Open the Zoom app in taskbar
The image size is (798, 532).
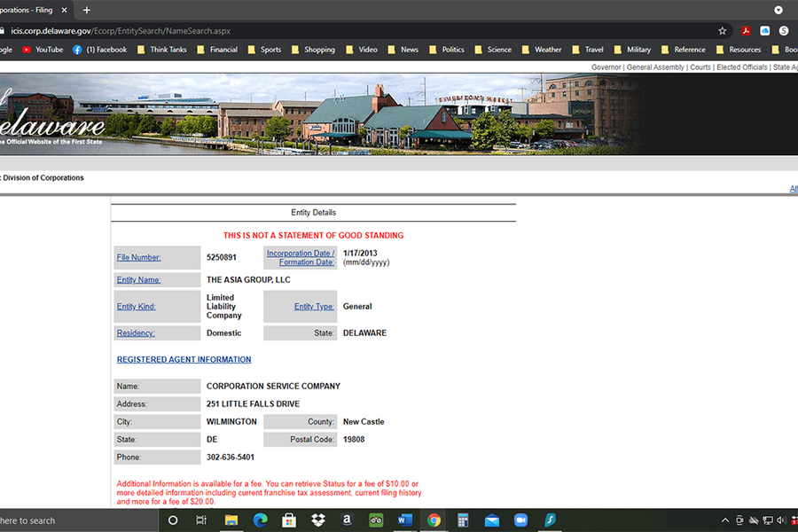point(520,520)
